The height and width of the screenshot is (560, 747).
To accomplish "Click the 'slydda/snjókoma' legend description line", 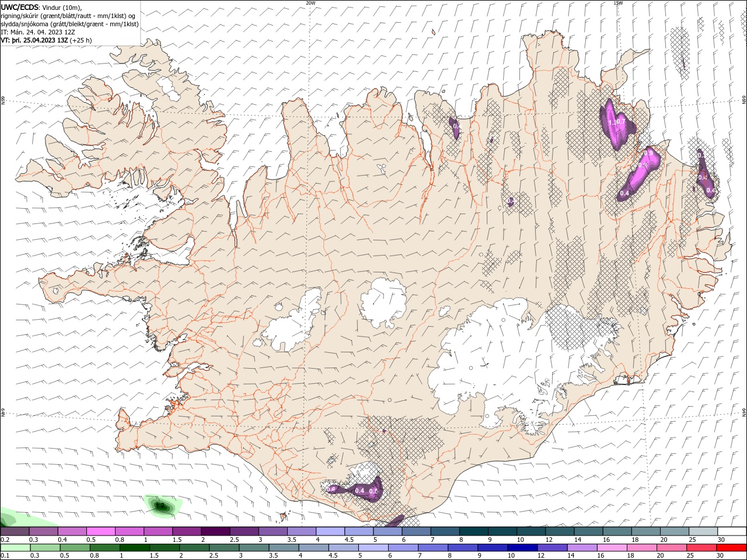I will (x=69, y=24).
